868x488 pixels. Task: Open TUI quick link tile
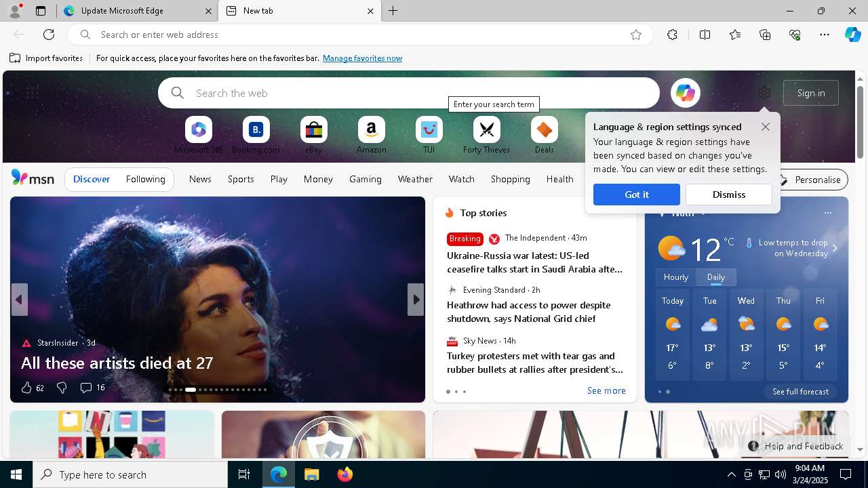point(429,136)
